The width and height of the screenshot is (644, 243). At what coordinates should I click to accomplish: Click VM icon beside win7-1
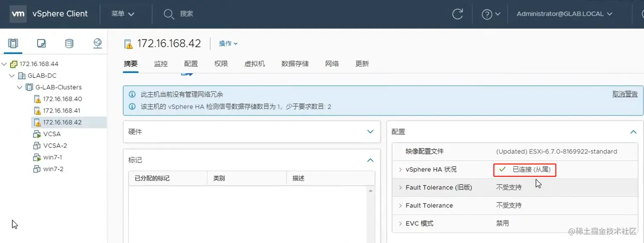pyautogui.click(x=37, y=157)
